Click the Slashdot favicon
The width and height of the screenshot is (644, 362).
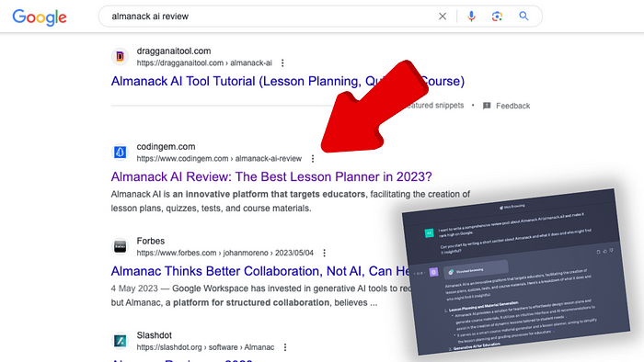click(120, 341)
